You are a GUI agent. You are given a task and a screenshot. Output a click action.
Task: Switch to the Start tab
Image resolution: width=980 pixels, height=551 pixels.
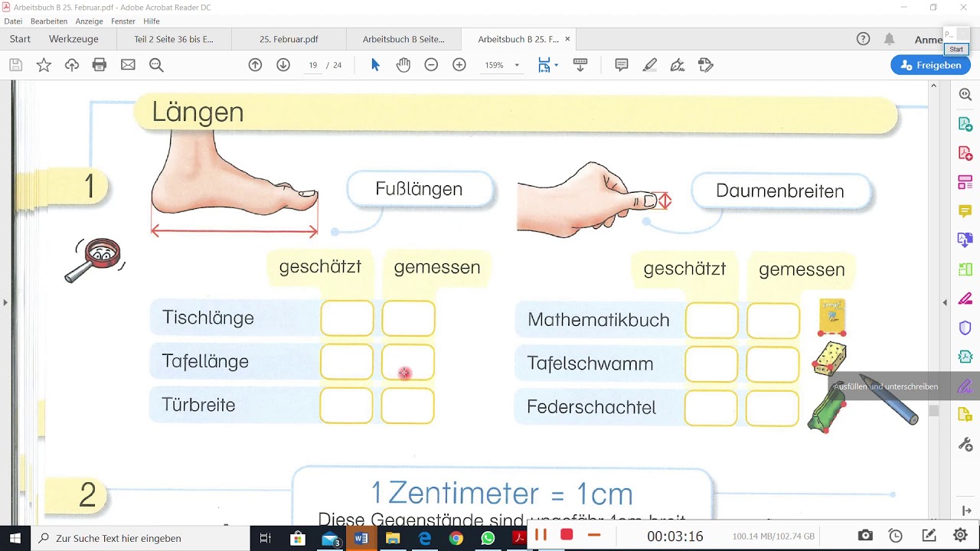[20, 39]
